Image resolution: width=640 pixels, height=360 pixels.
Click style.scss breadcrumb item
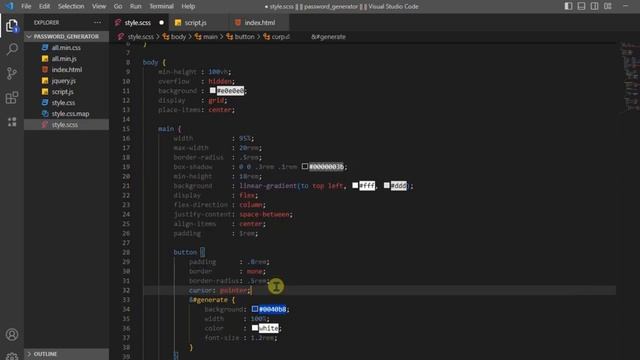tap(140, 37)
